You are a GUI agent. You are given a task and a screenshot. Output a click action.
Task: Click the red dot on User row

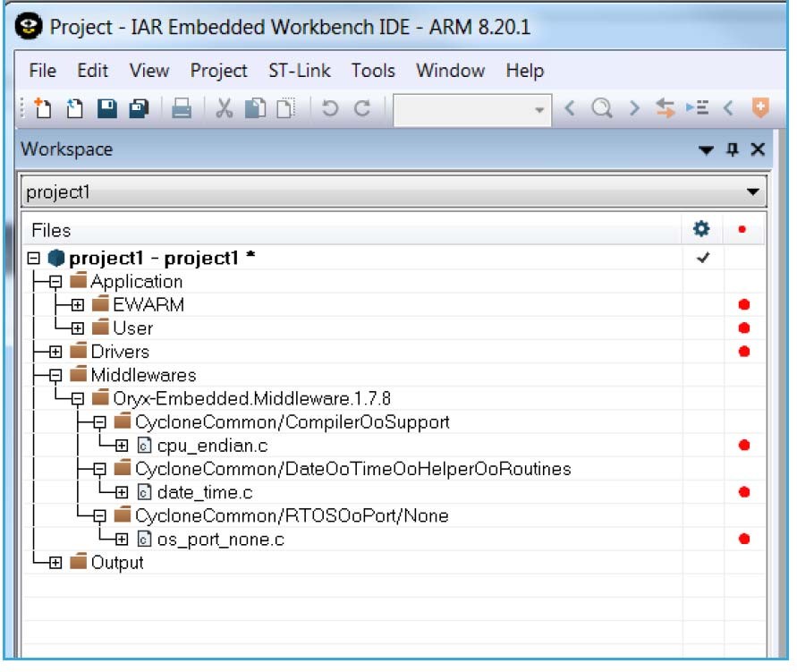(744, 327)
